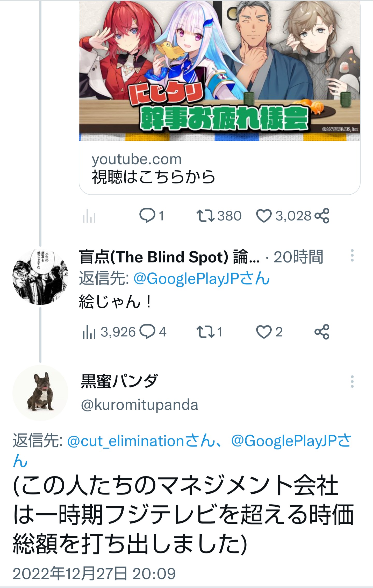This screenshot has height=588, width=373.
Task: Click the 2022年12月27日 20:09 timestamp
Action: [94, 573]
